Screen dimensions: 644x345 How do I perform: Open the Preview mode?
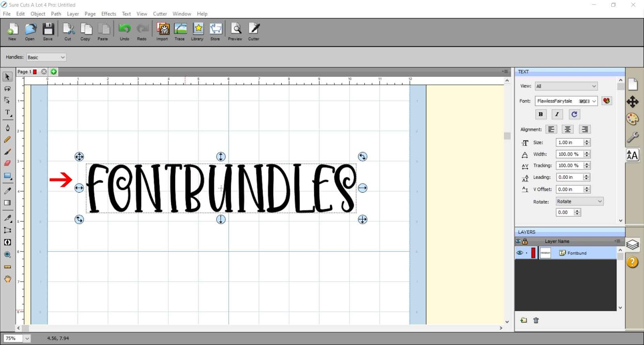pos(235,32)
